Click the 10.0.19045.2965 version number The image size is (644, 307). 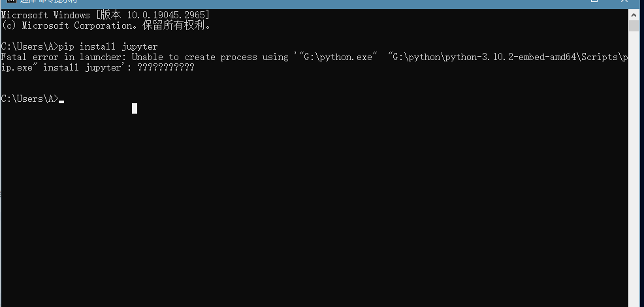point(166,15)
